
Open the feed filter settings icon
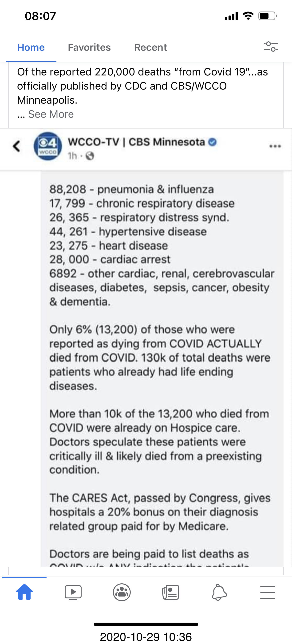pyautogui.click(x=271, y=47)
